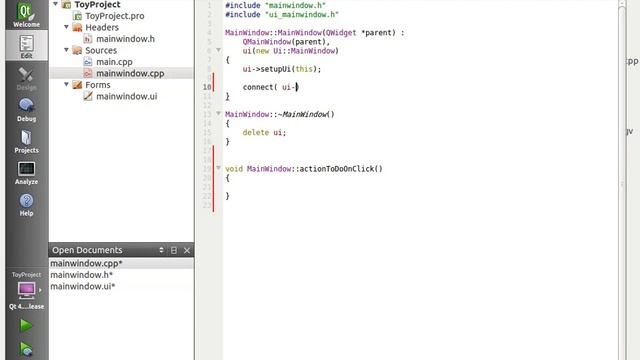Image resolution: width=640 pixels, height=360 pixels.
Task: Switch to Edit mode
Action: click(27, 46)
